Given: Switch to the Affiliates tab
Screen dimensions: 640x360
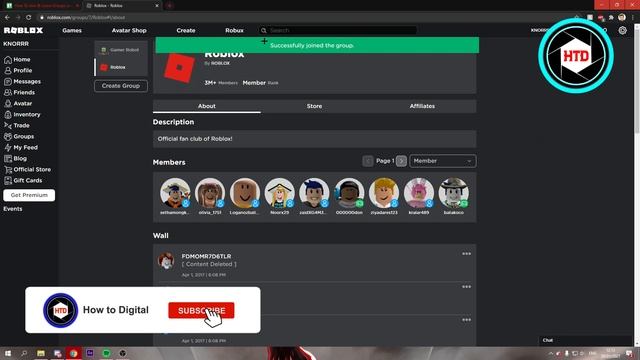Looking at the screenshot, I should pyautogui.click(x=422, y=106).
